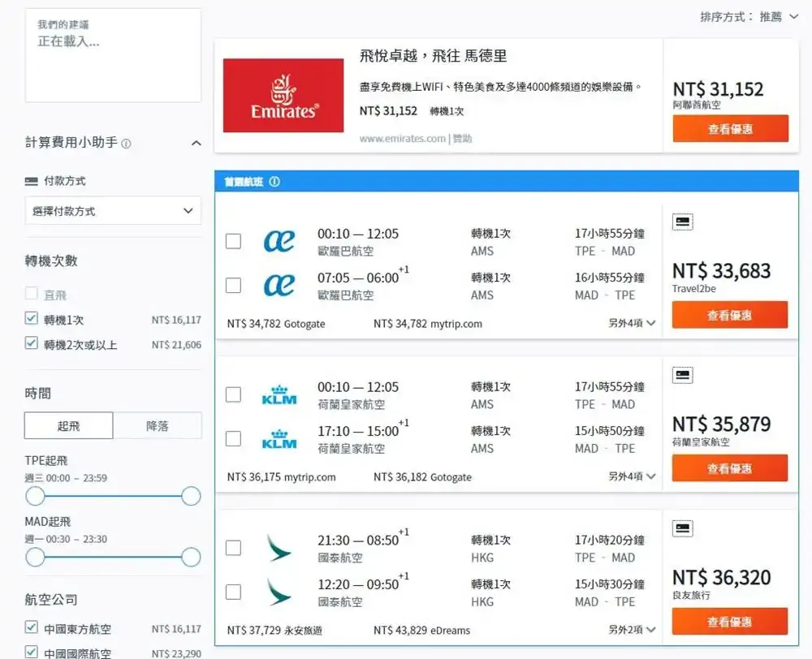Click the KLM logo on the 17:10 flight
This screenshot has height=659, width=812.
point(279,439)
